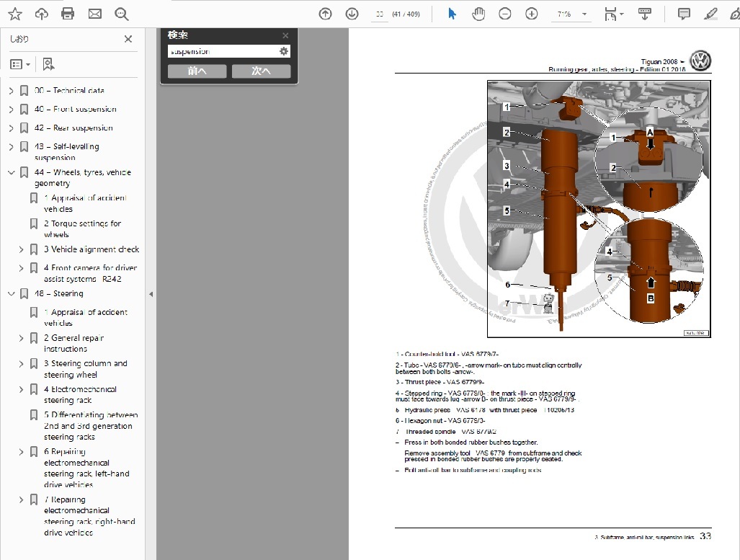Open search settings gear icon
This screenshot has width=740, height=560.
(x=284, y=51)
